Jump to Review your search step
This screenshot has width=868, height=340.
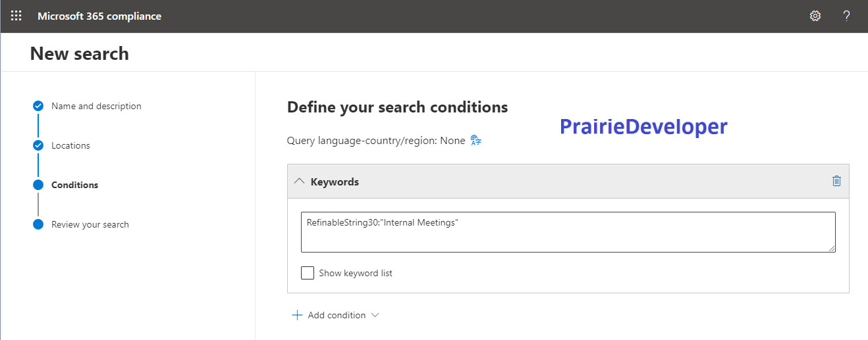coord(90,224)
